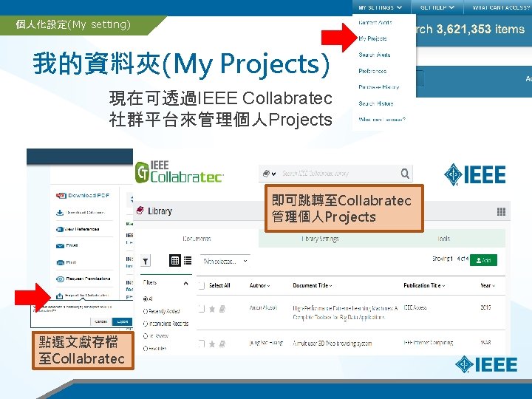The width and height of the screenshot is (532, 399).
Task: Sort by the Document Title column header
Action: 313,286
